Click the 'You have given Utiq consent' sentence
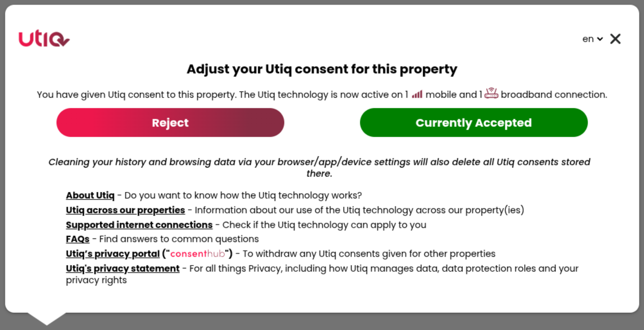 pyautogui.click(x=221, y=95)
